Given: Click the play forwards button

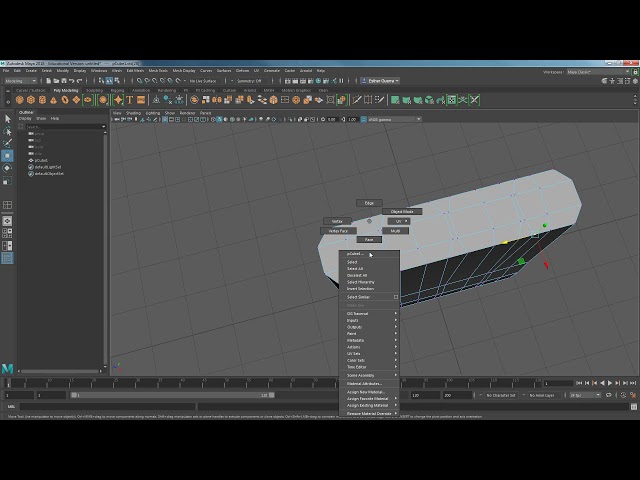Looking at the screenshot, I should pos(610,383).
